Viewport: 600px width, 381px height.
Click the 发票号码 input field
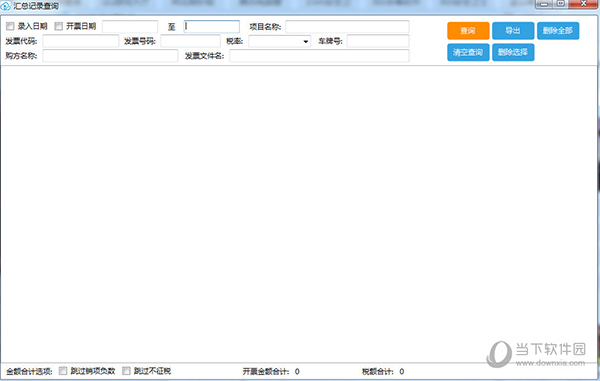coord(190,41)
